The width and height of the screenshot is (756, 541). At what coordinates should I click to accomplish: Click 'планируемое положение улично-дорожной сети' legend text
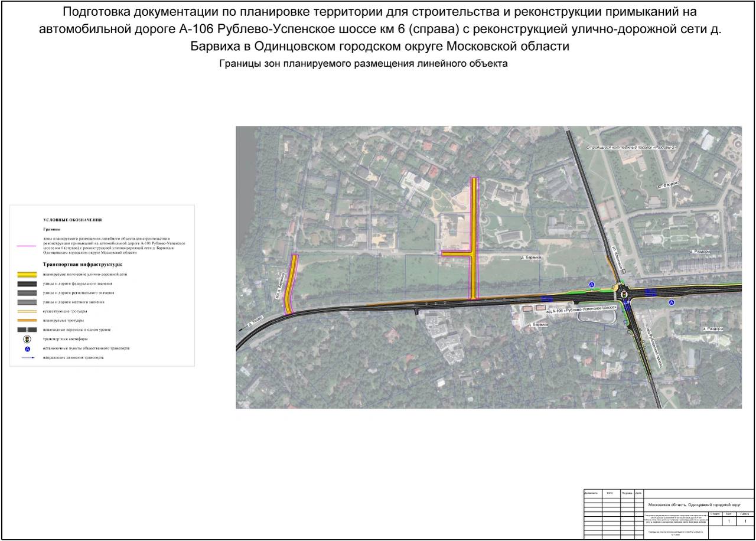point(85,275)
